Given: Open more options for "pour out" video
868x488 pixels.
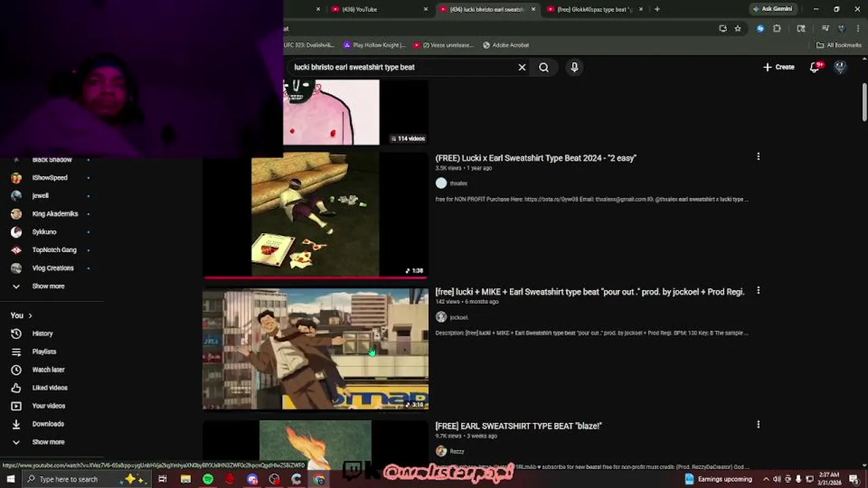Looking at the screenshot, I should (x=758, y=290).
